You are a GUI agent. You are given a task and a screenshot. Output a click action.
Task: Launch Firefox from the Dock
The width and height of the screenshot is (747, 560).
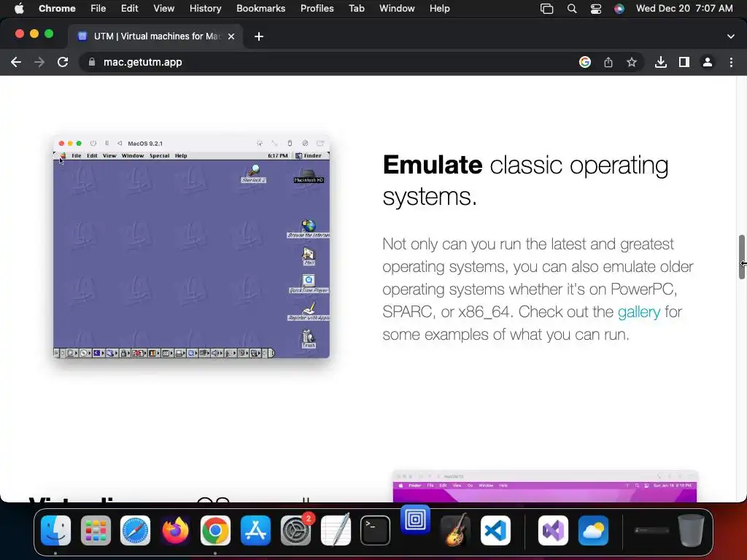click(175, 530)
